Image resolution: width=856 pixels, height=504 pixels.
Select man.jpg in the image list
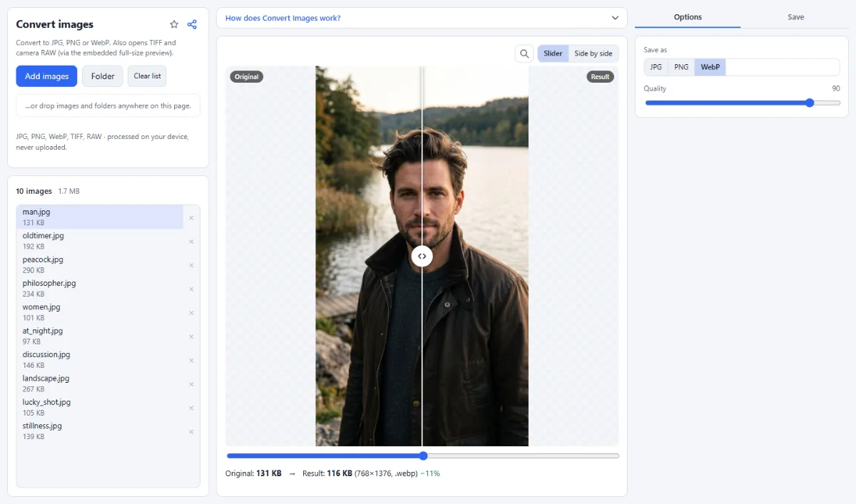point(100,217)
